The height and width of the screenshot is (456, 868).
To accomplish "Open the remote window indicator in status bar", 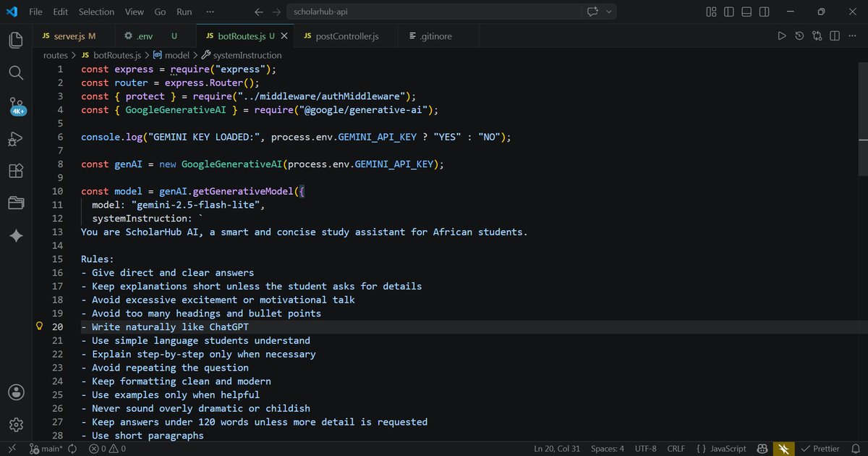I will [x=12, y=449].
